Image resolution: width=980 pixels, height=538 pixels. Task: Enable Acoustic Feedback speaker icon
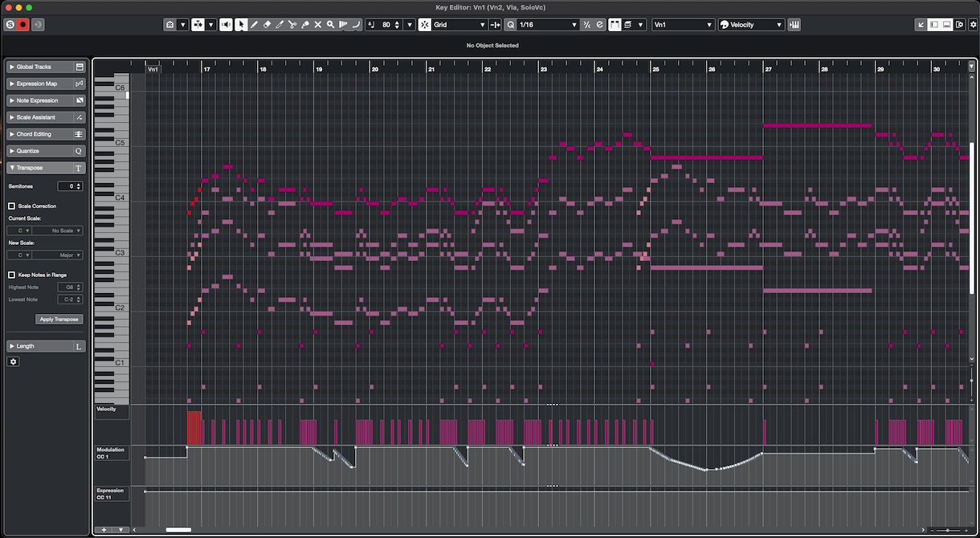pos(227,25)
